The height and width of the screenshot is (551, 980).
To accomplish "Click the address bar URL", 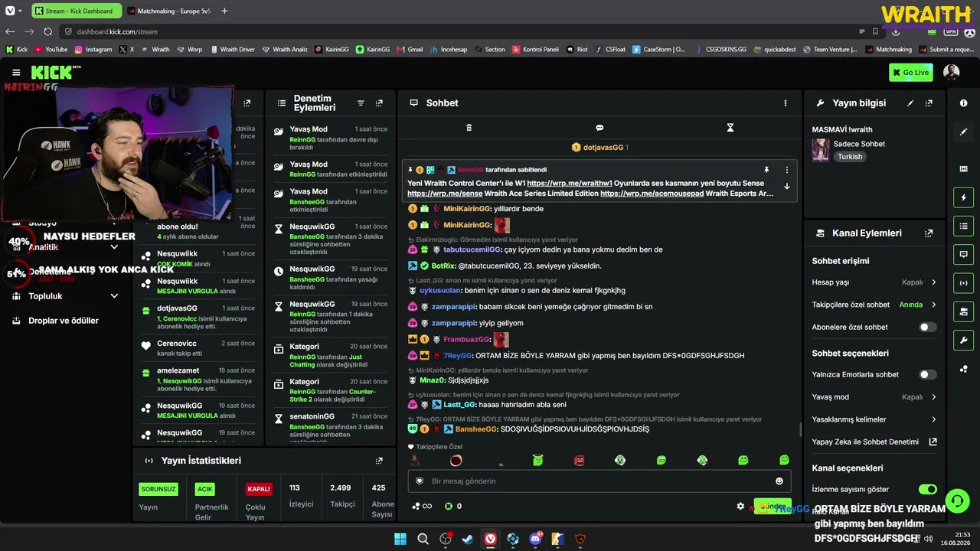I will point(117,31).
